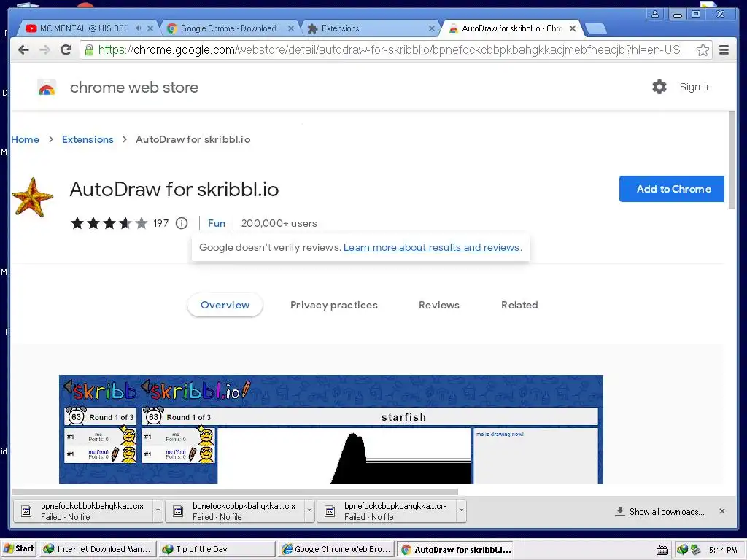Screen dimensions: 747x560
Task: Close the downloads bar
Action: [722, 511]
